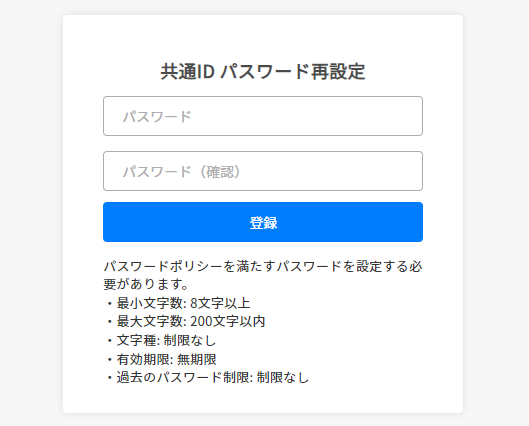
Task: Click the 有効期限 label text
Action: [x=143, y=359]
